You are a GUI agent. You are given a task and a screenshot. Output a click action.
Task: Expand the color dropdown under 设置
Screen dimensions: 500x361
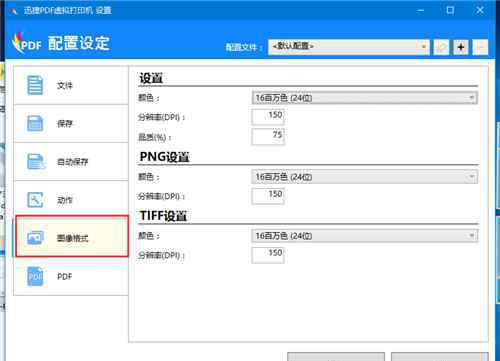pyautogui.click(x=365, y=98)
